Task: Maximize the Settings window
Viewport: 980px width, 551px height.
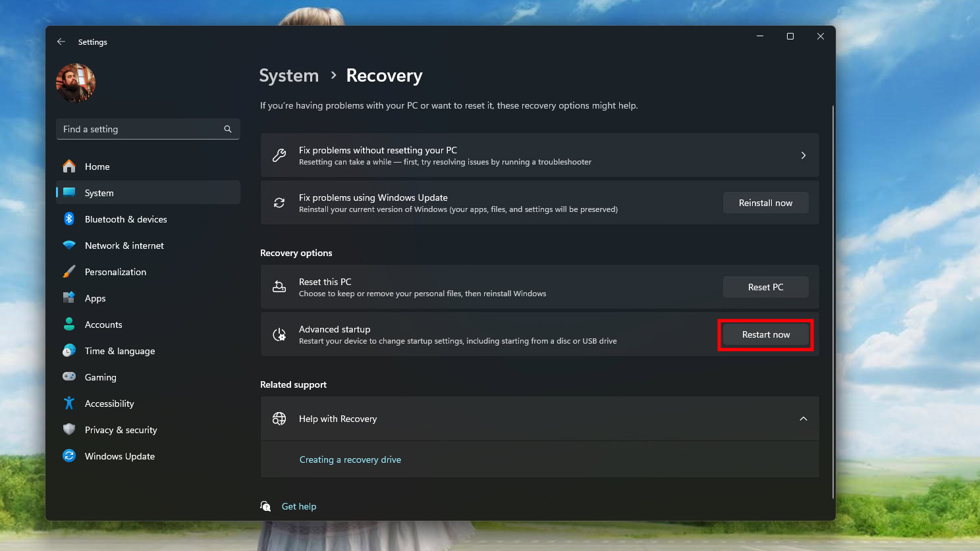Action: pyautogui.click(x=790, y=36)
